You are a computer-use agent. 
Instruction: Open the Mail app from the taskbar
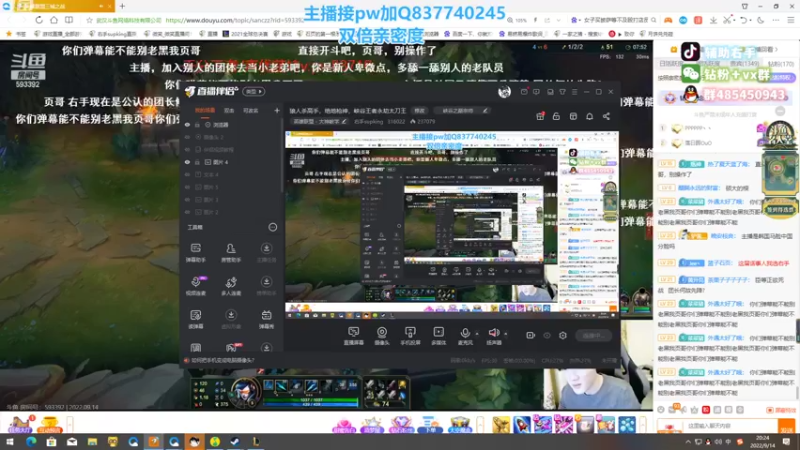pyautogui.click(x=71, y=442)
